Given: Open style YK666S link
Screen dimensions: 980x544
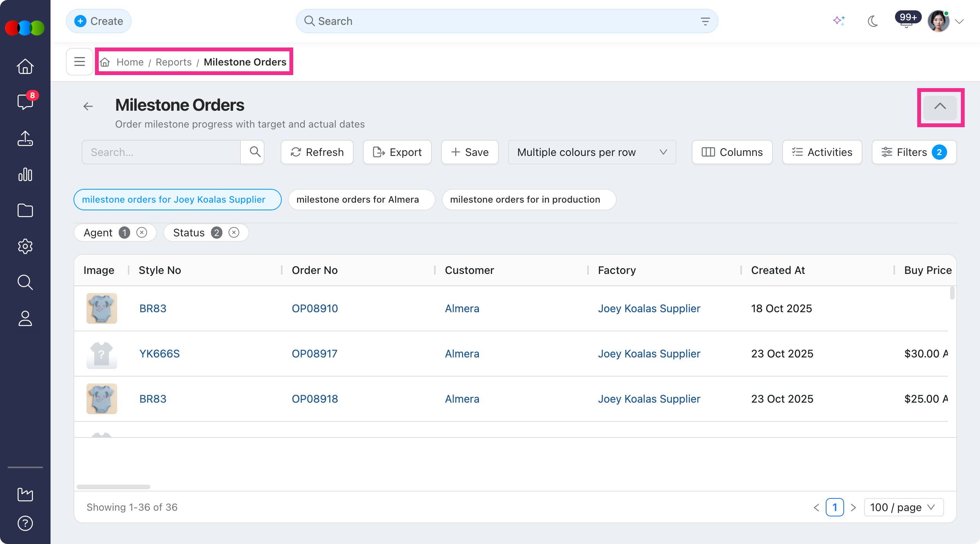Looking at the screenshot, I should click(159, 354).
